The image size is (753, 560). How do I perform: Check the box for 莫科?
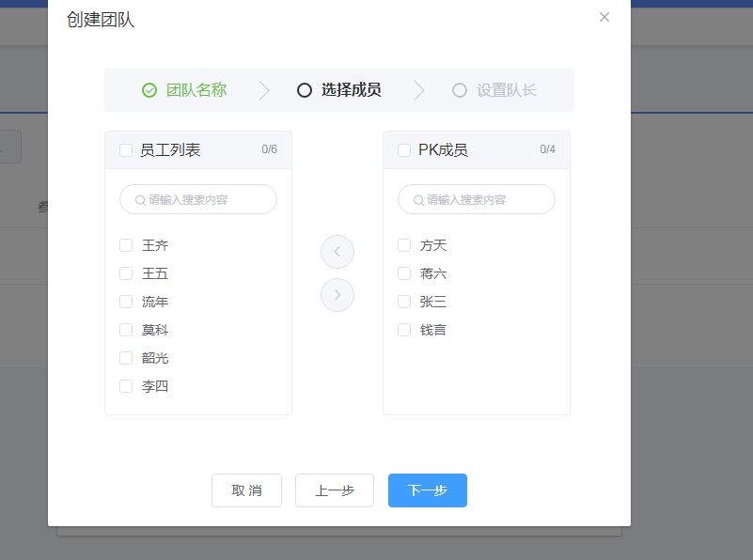[126, 330]
